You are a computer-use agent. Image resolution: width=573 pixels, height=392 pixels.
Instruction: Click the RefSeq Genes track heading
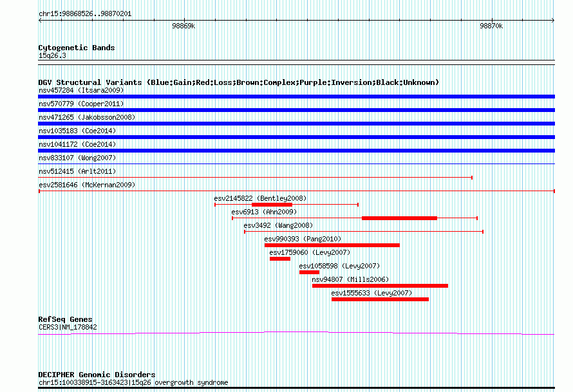(65, 319)
